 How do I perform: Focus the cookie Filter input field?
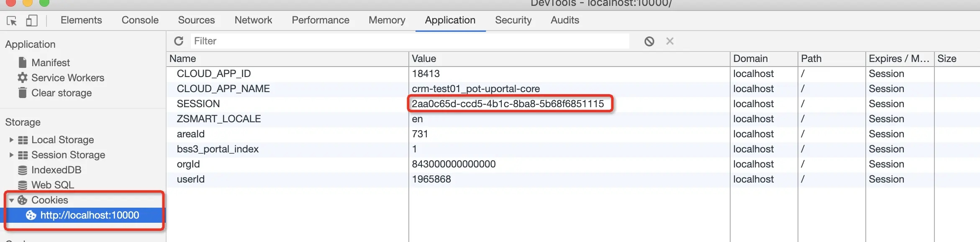point(410,41)
